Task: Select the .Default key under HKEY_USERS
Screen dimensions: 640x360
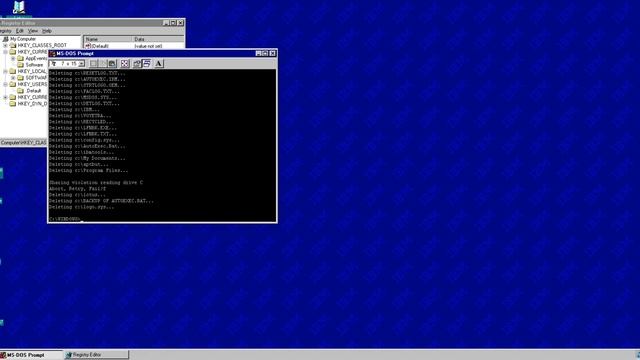Action: pyautogui.click(x=33, y=91)
